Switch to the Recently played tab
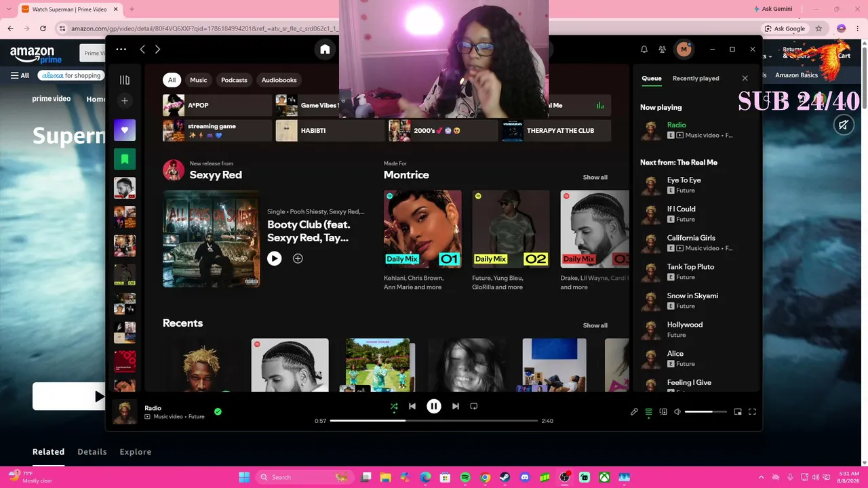Viewport: 868px width, 488px height. [696, 79]
